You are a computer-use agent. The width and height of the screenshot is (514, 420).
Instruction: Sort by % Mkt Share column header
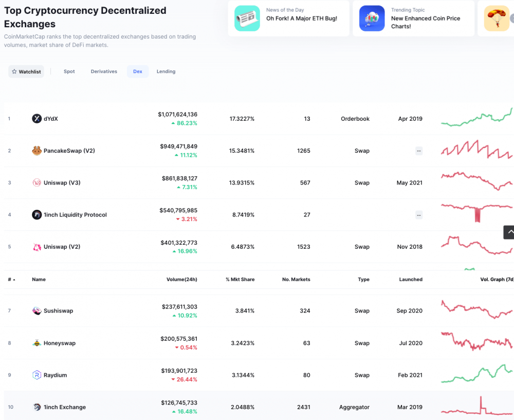click(x=240, y=279)
